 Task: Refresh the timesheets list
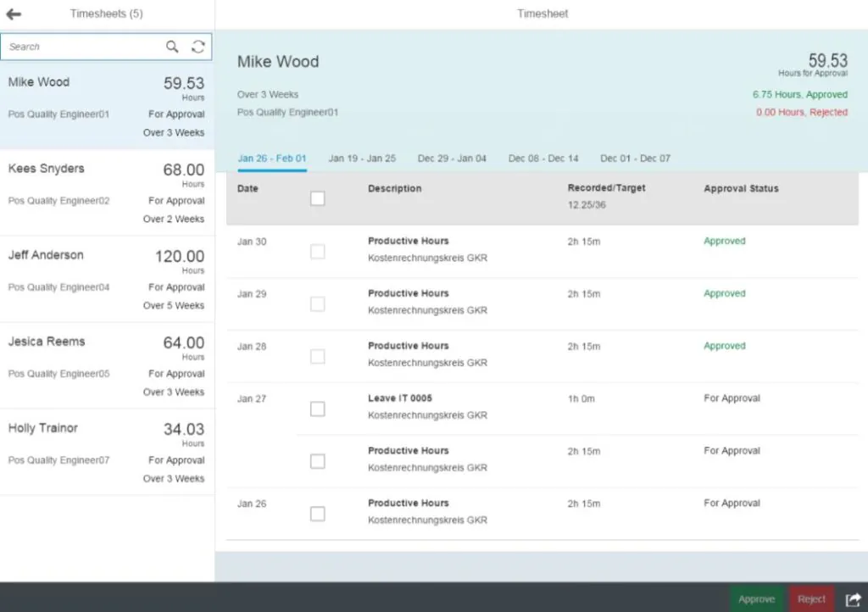coord(198,47)
